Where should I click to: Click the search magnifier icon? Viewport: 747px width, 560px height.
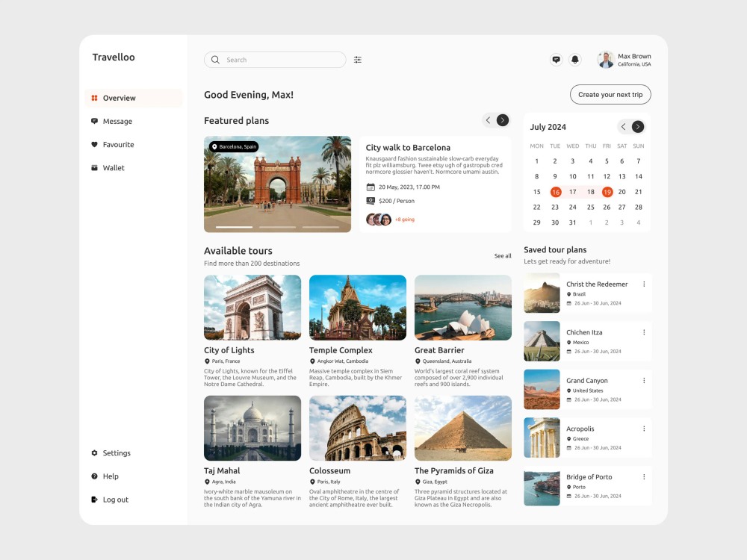coord(215,60)
